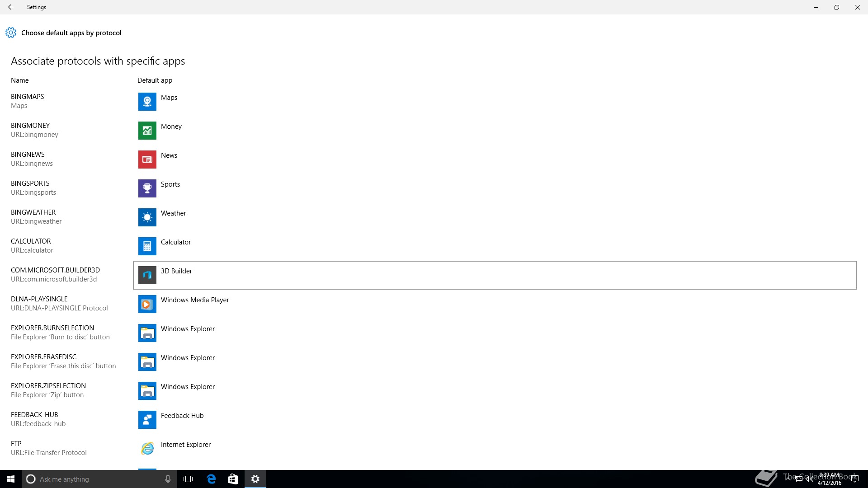Click the 'Choose default apps by protocol' title
Screen dimensions: 868x488
pos(71,33)
